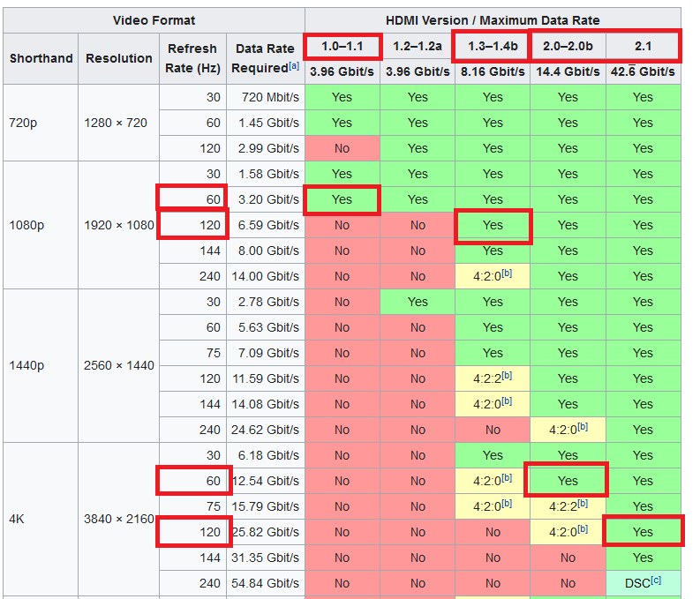Open footnote b next to 4:2:2 in 15.79 Gbit/s row
700x599 pixels.
coord(582,504)
